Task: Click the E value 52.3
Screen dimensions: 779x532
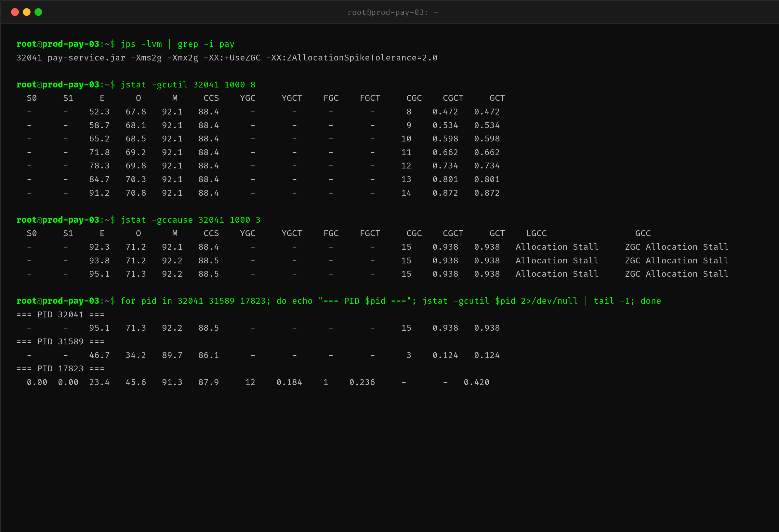Action: pos(99,112)
